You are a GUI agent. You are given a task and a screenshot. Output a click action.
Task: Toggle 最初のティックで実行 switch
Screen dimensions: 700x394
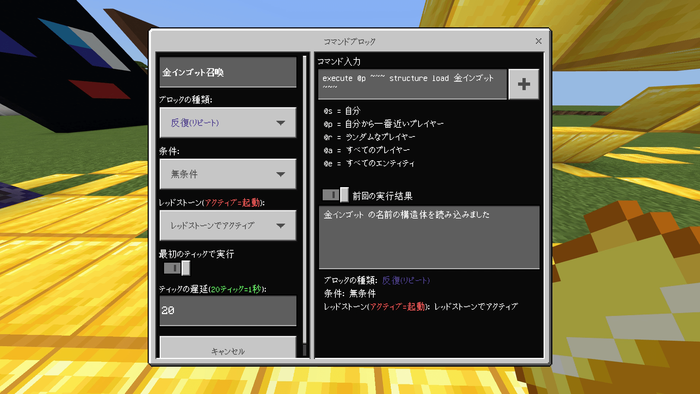(x=177, y=268)
